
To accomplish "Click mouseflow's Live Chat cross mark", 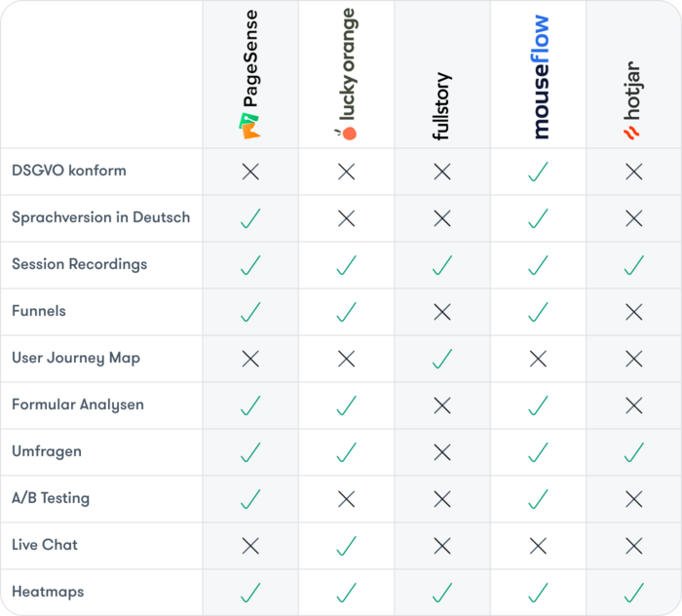I will point(539,546).
